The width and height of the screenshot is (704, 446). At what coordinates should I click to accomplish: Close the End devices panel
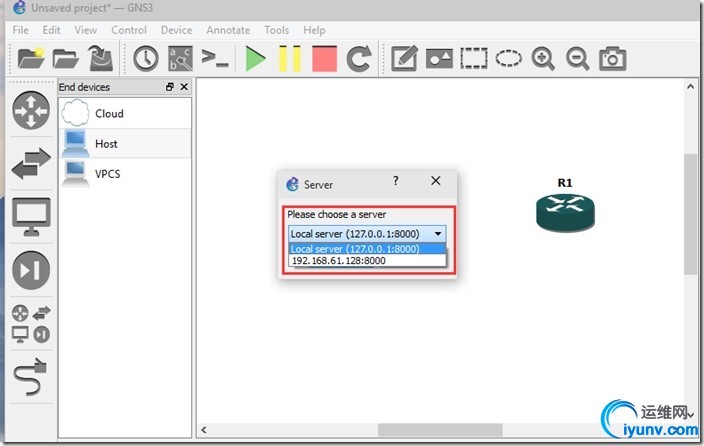184,87
